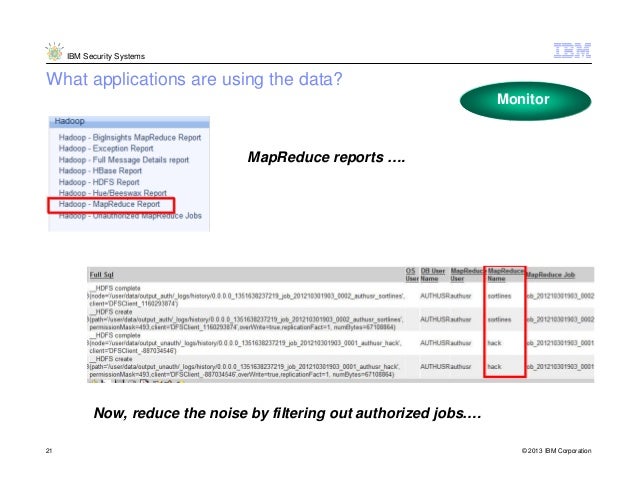Click the IBM logo
This screenshot has height=493, width=638.
(x=572, y=51)
